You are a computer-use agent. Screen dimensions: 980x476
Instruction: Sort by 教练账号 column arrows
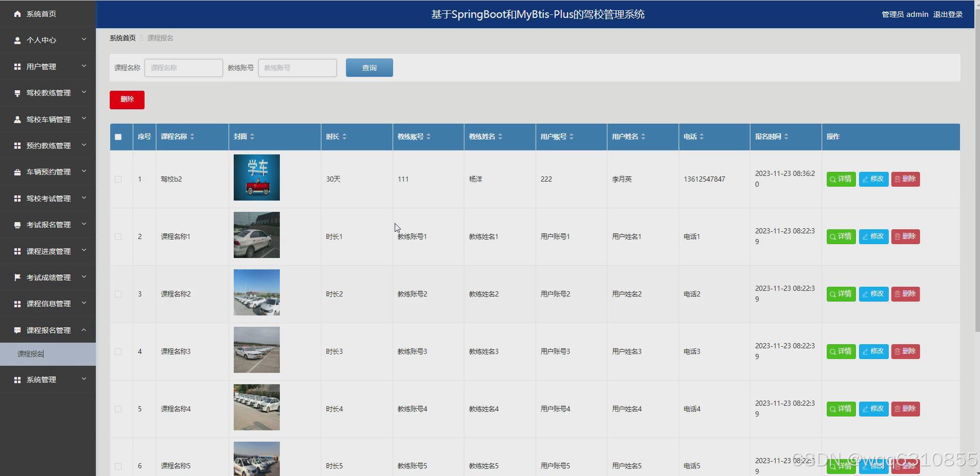point(428,136)
